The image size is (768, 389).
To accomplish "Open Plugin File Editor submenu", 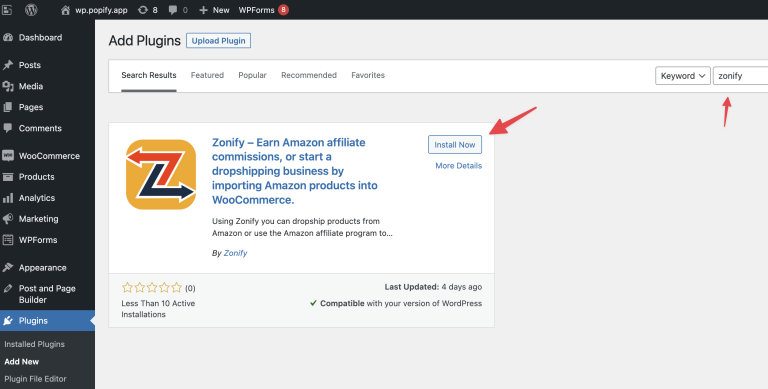I will [x=35, y=379].
